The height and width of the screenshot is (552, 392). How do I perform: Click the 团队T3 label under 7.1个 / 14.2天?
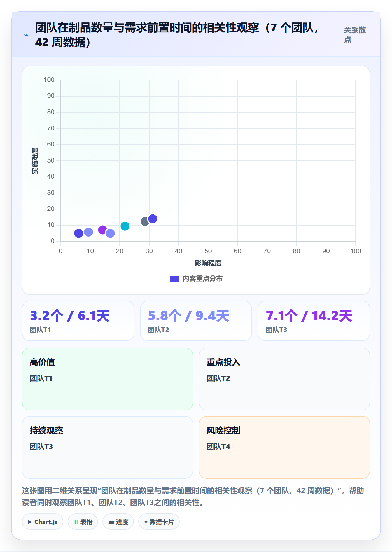[x=276, y=330]
